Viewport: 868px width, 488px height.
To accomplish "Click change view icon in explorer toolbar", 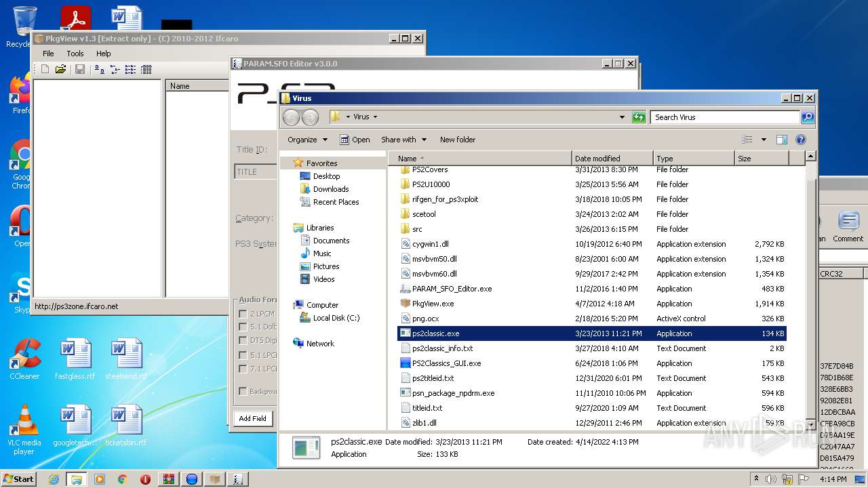I will click(x=747, y=140).
